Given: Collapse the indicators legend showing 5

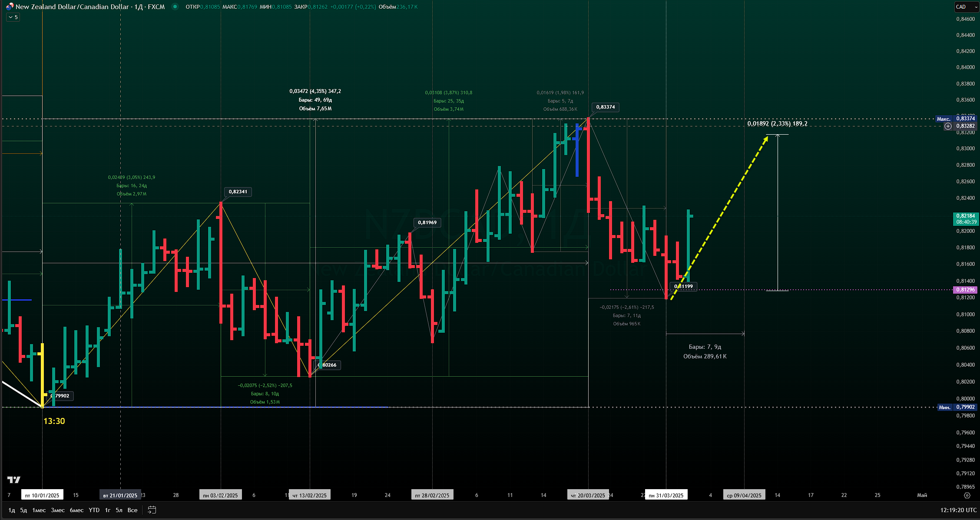Looking at the screenshot, I should (x=13, y=17).
